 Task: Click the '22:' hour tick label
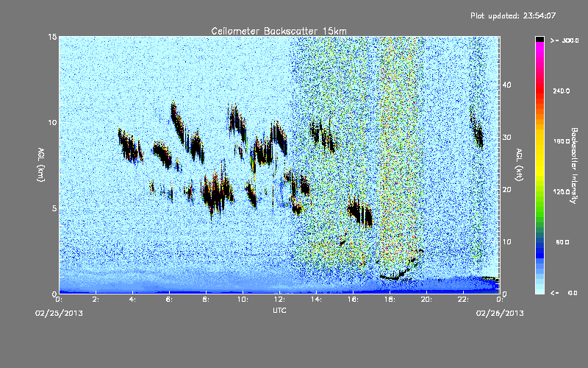(463, 300)
